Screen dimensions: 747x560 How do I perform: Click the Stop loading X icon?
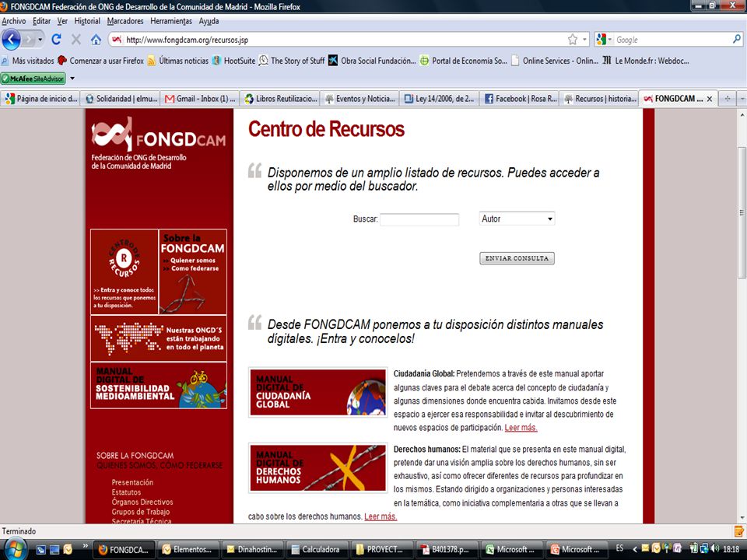tap(76, 40)
